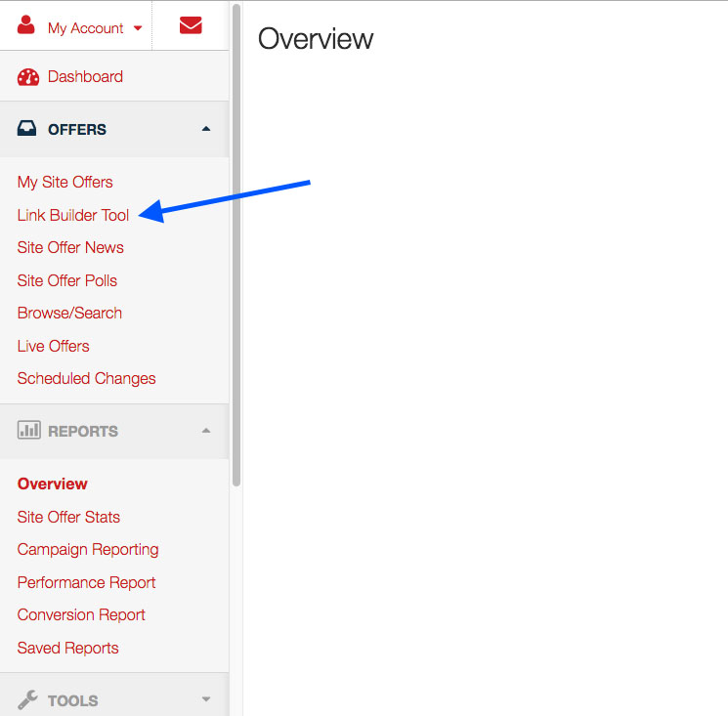
Task: Click the Tools wrench icon
Action: (27, 700)
